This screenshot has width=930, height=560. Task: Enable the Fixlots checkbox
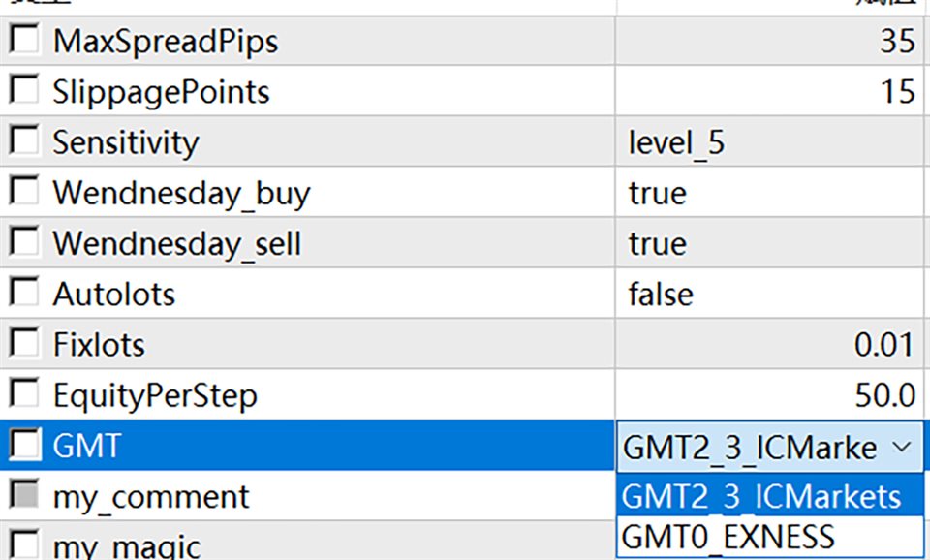pyautogui.click(x=24, y=343)
